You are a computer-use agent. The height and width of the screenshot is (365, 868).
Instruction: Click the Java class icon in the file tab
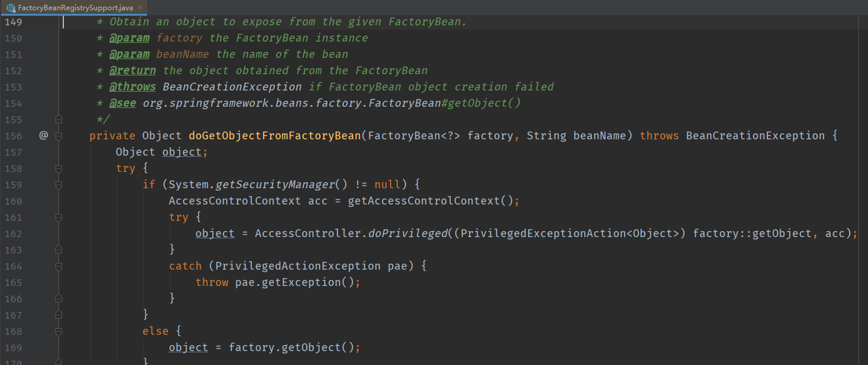11,8
